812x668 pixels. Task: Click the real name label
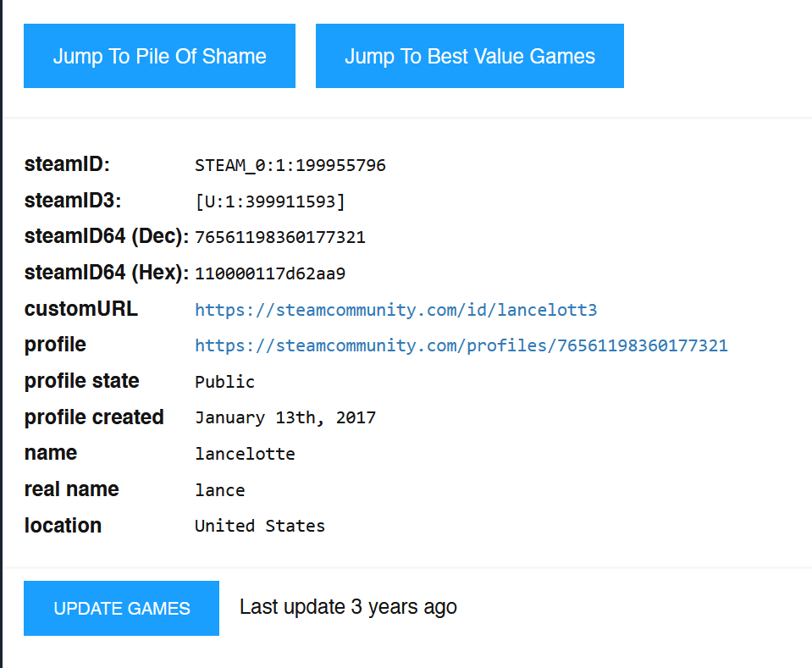pos(71,489)
